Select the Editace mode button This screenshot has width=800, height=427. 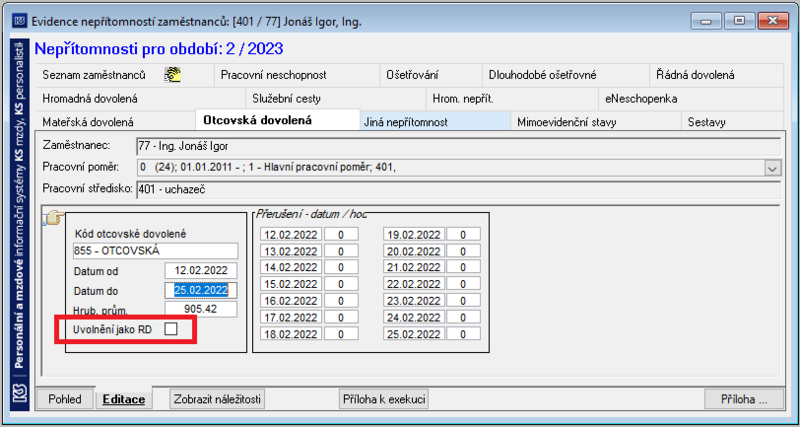click(x=124, y=399)
